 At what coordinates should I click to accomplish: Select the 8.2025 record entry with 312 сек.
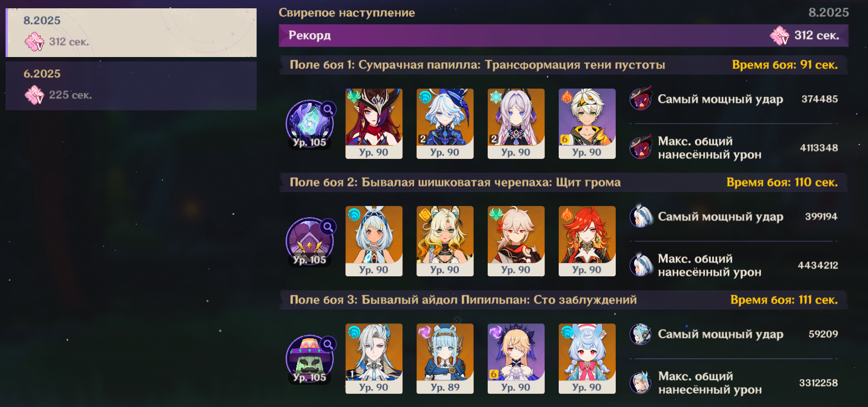tap(131, 33)
